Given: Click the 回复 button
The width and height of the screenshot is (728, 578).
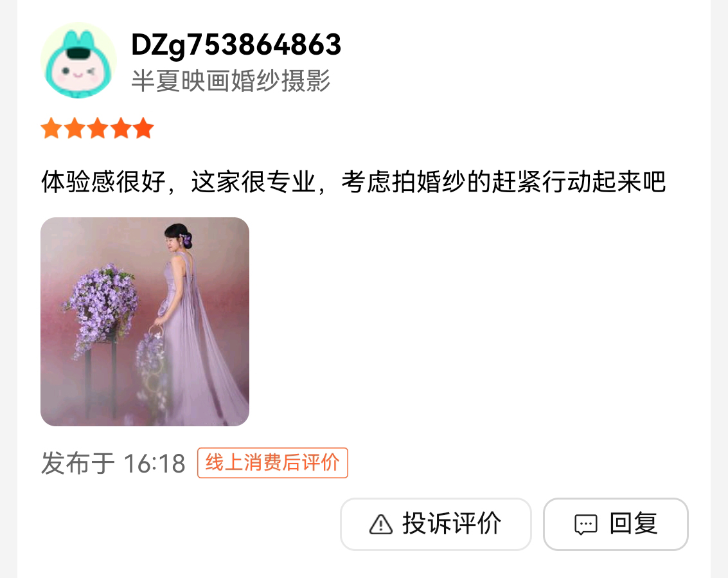Looking at the screenshot, I should click(x=616, y=524).
